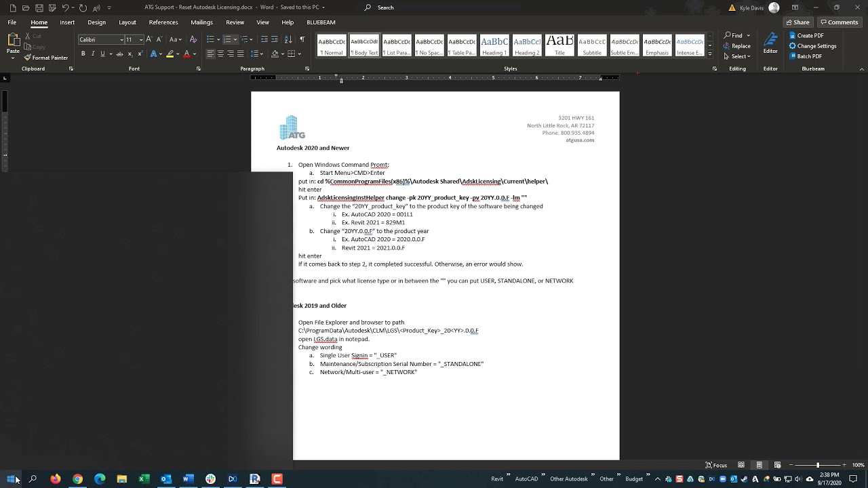Clear all formatting icon

[194, 39]
